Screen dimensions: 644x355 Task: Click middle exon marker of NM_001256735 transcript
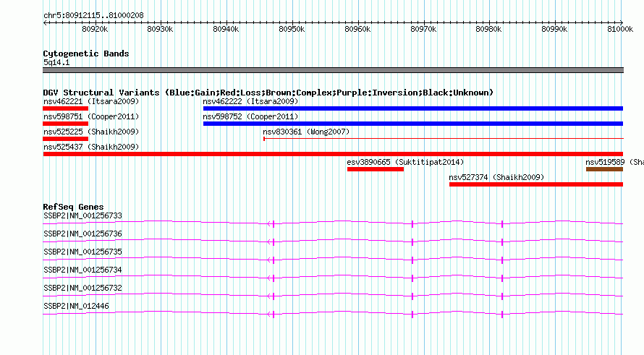(412, 260)
